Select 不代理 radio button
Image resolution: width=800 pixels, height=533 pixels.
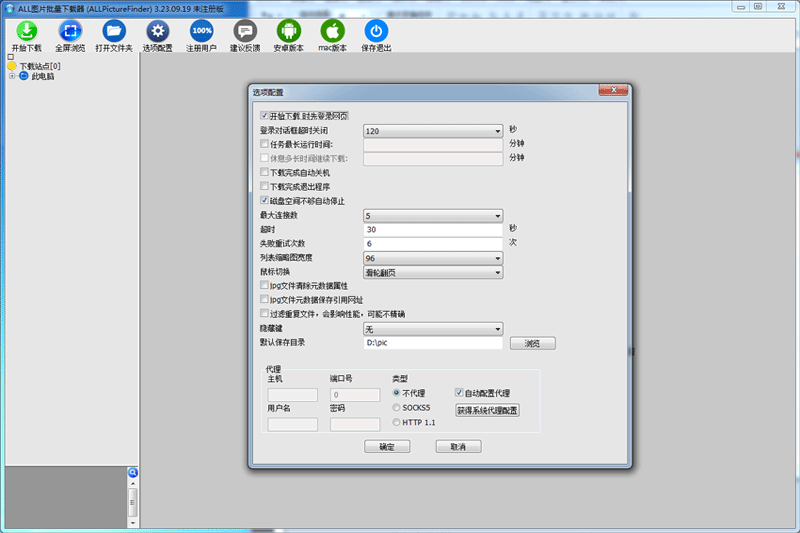(x=396, y=393)
